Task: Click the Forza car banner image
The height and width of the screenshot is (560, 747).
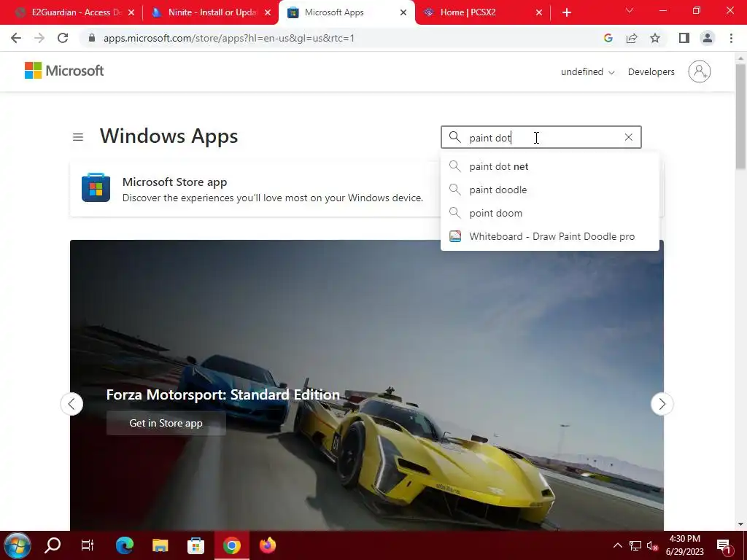Action: click(x=367, y=385)
